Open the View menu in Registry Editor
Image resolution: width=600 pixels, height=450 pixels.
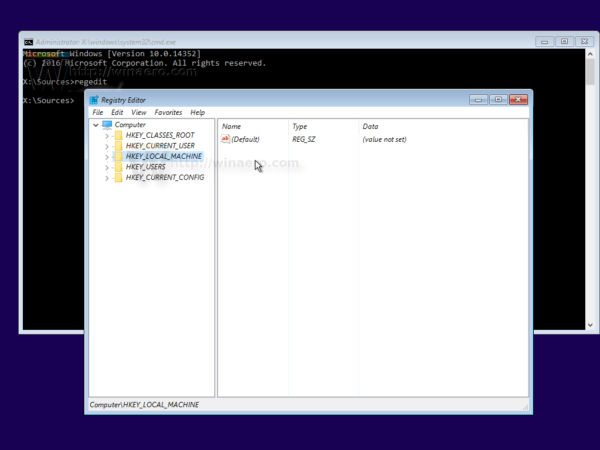[139, 112]
